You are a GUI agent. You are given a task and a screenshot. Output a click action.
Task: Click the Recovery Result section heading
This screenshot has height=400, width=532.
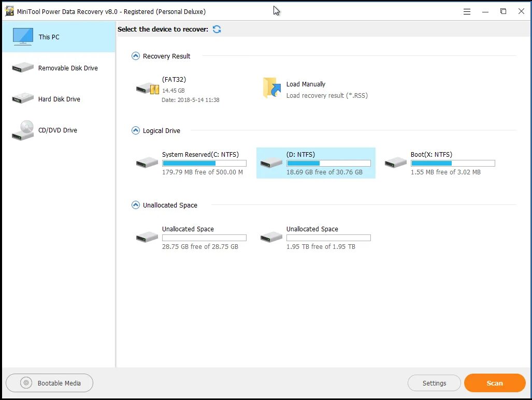(x=167, y=56)
